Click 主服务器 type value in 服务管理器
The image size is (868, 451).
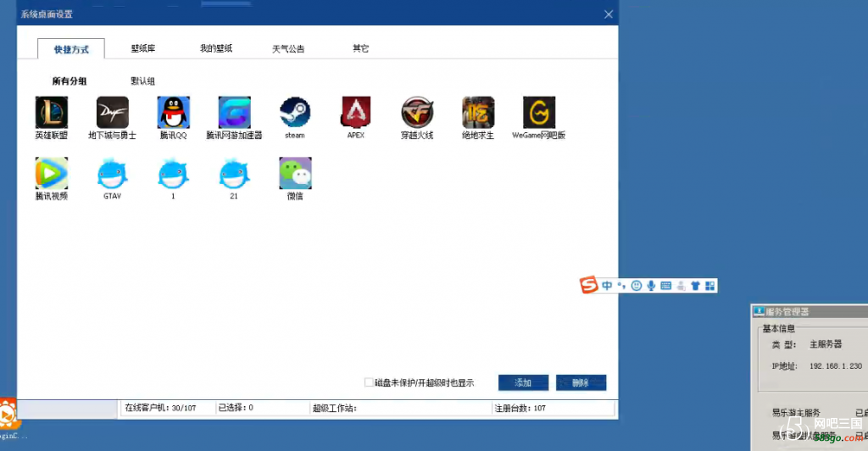[826, 344]
